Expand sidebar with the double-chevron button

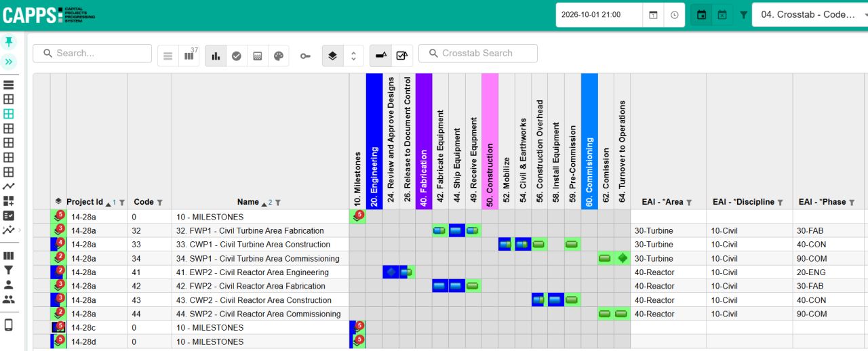(9, 62)
